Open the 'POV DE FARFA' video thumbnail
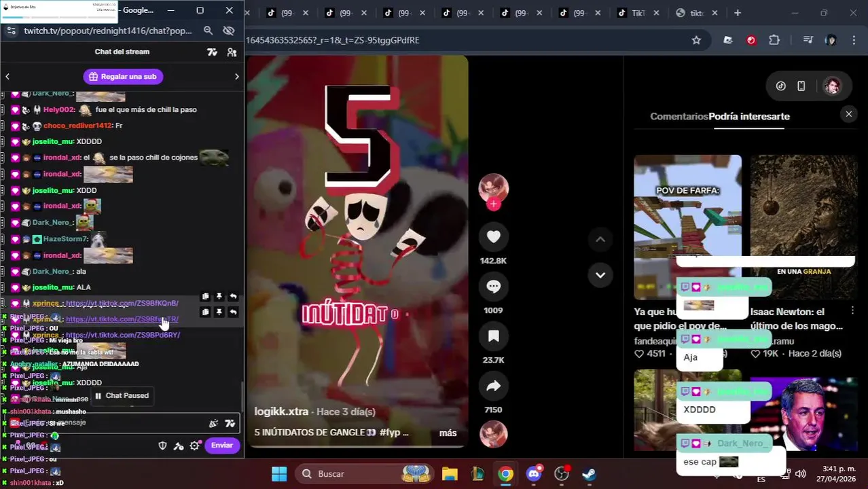The image size is (868, 489). [687, 227]
